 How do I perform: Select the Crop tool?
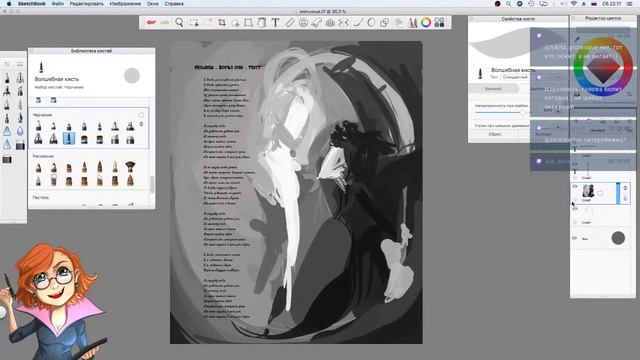pos(222,23)
